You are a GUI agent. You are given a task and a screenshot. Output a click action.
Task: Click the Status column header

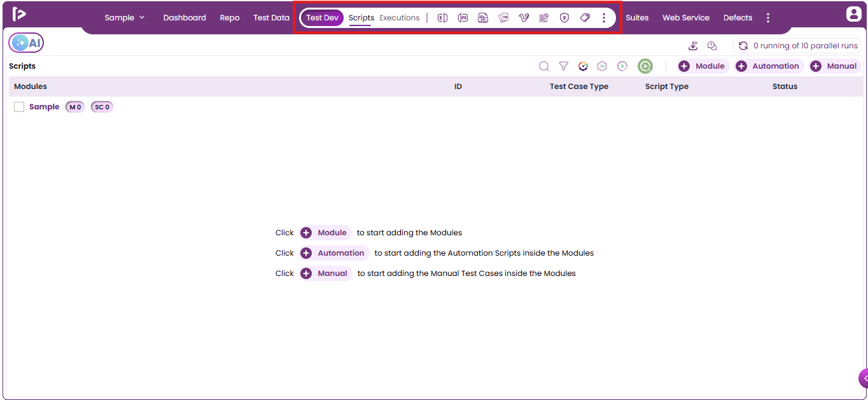[785, 86]
